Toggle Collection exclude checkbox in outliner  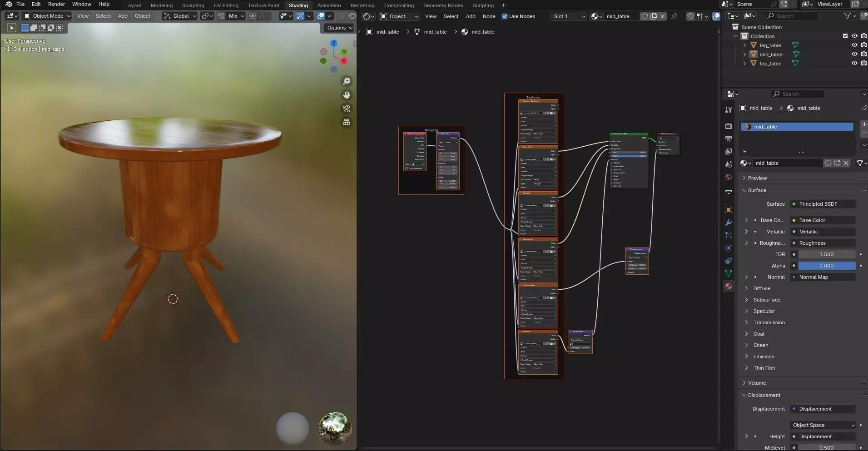[845, 36]
